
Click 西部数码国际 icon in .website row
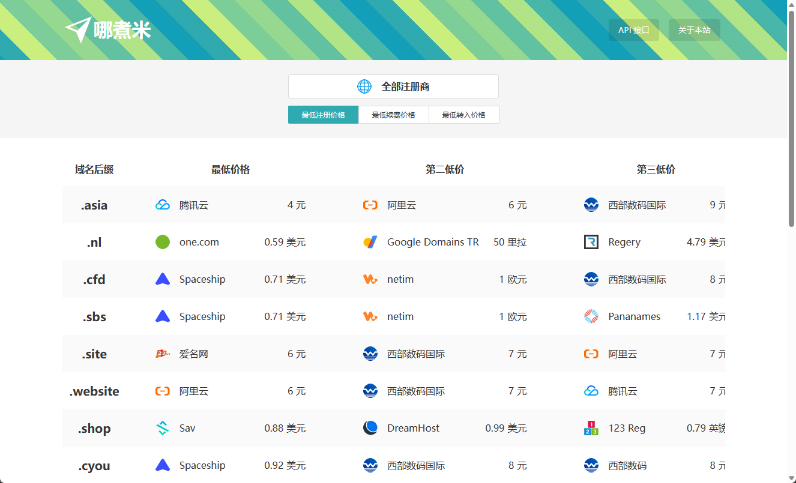[370, 391]
